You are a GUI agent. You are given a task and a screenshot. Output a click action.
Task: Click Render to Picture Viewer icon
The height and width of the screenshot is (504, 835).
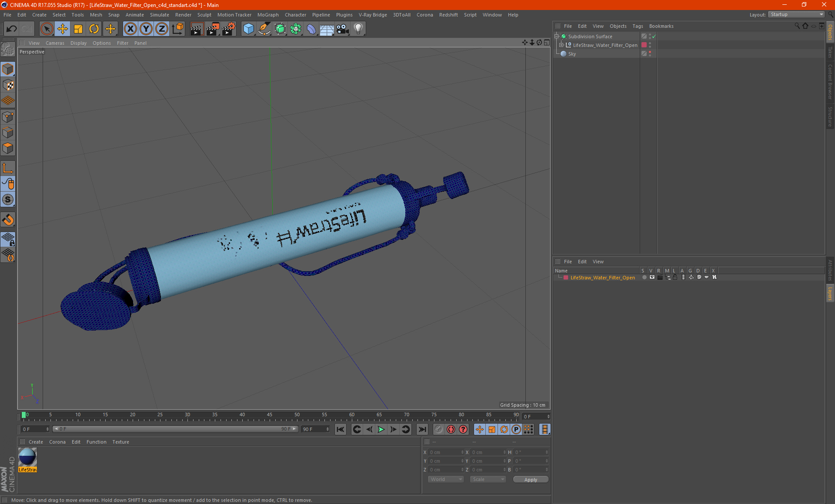click(213, 29)
